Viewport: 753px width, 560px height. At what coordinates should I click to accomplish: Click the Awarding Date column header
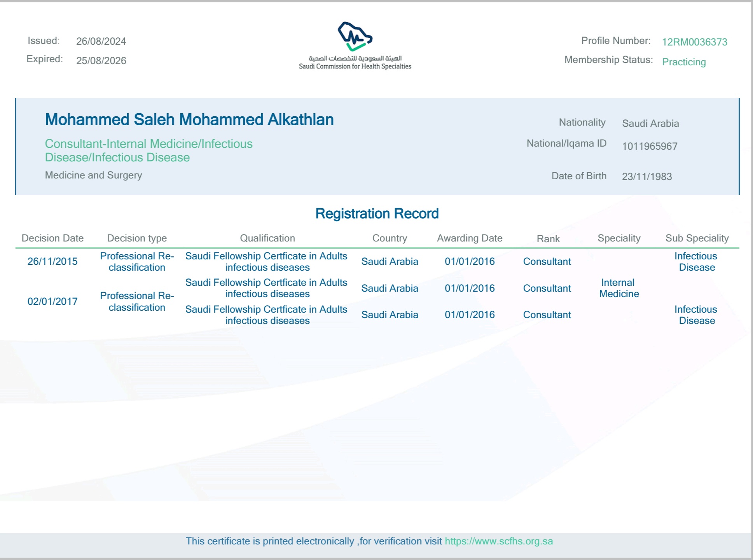tap(470, 238)
